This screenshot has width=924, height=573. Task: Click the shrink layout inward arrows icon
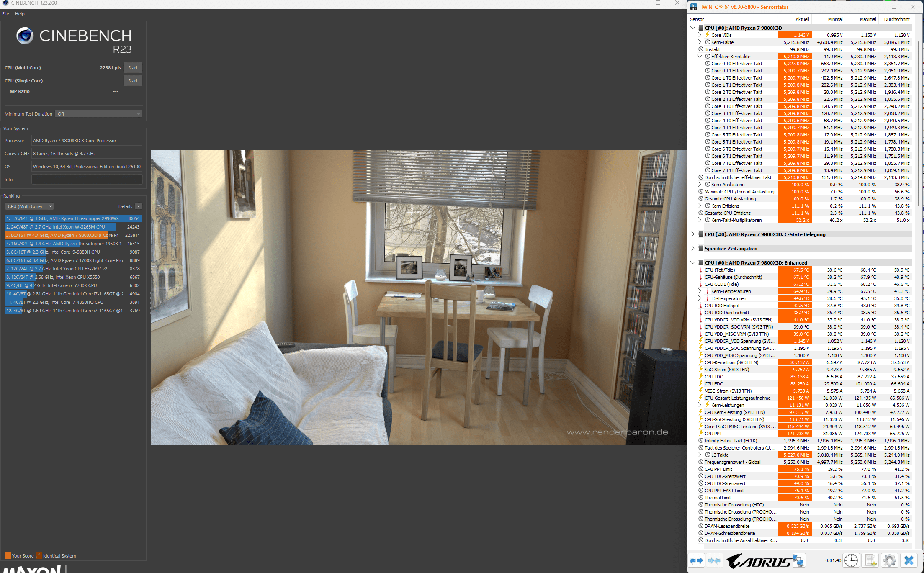[715, 560]
